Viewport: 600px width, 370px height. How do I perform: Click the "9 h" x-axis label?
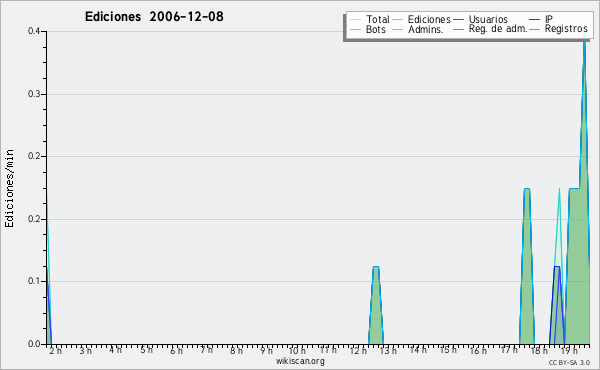coord(267,350)
